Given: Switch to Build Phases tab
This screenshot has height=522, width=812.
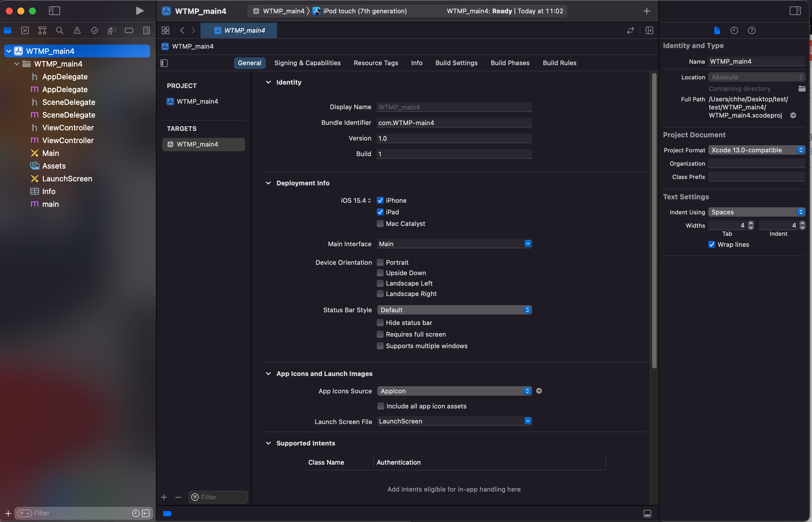Looking at the screenshot, I should click(510, 63).
